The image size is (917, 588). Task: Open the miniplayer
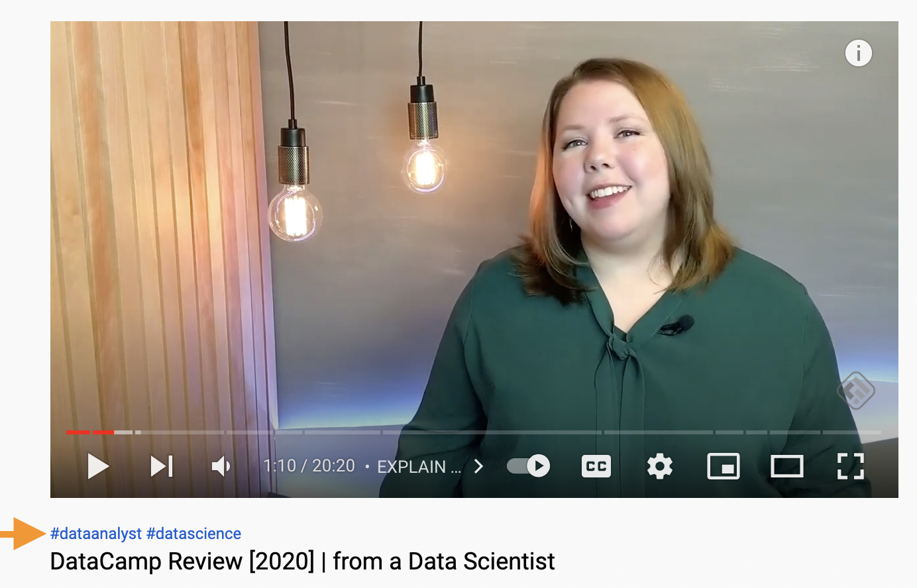724,466
